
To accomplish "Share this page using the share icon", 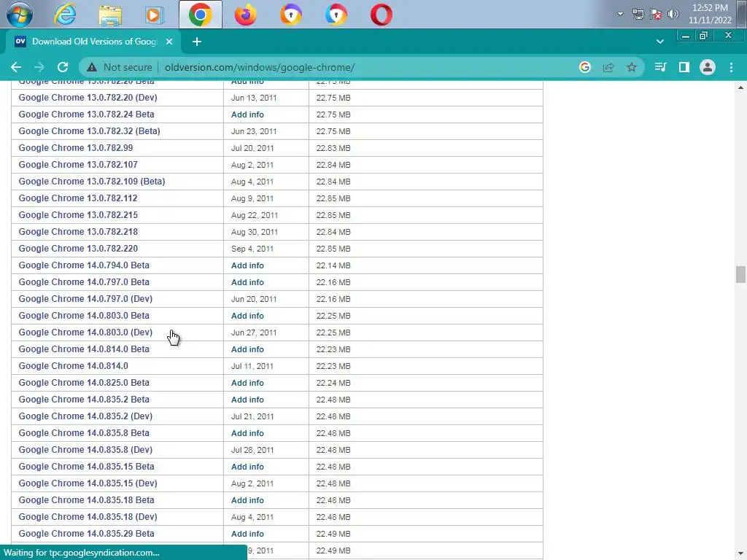I will pyautogui.click(x=608, y=67).
